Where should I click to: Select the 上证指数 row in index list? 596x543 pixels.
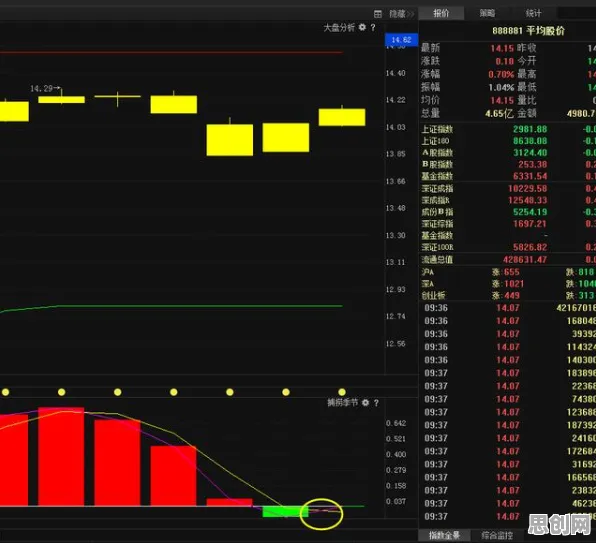coord(508,129)
